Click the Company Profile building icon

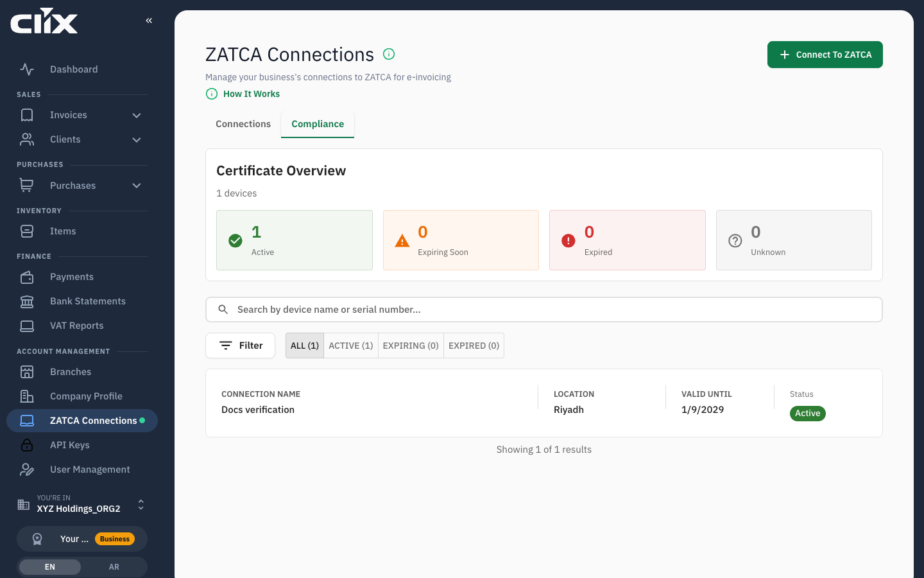(x=27, y=396)
